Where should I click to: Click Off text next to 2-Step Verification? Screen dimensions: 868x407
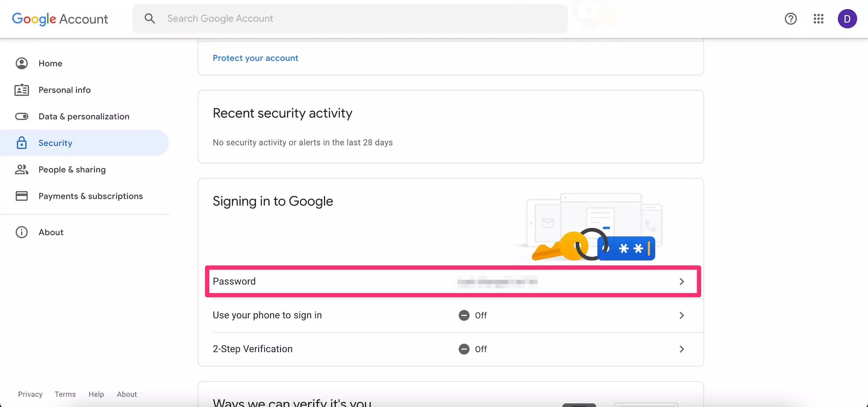pyautogui.click(x=481, y=349)
